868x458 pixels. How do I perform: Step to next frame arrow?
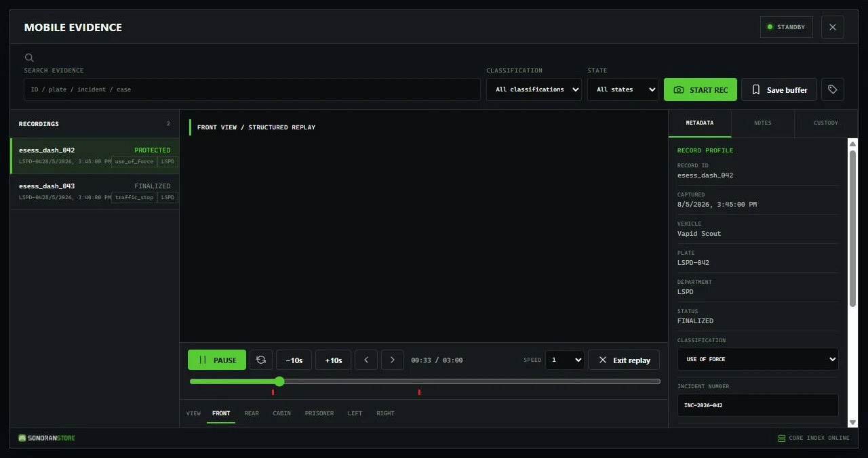[393, 360]
